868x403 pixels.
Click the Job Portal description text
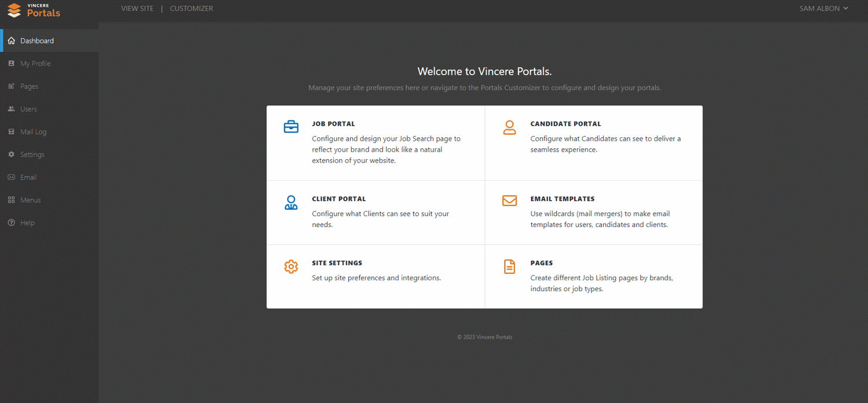386,149
